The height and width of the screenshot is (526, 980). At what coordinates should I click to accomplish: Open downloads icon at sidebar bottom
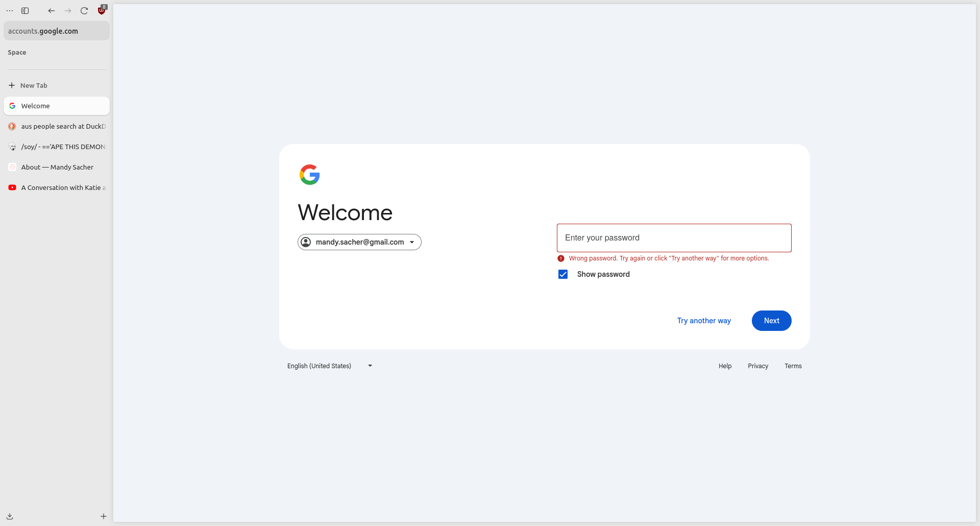point(10,516)
